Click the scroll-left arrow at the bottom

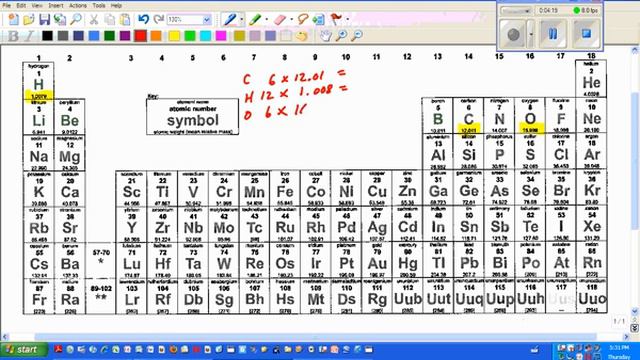point(5,337)
